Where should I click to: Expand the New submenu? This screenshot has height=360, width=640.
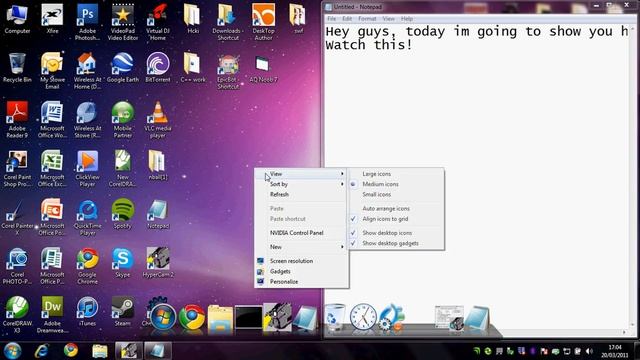[x=301, y=247]
